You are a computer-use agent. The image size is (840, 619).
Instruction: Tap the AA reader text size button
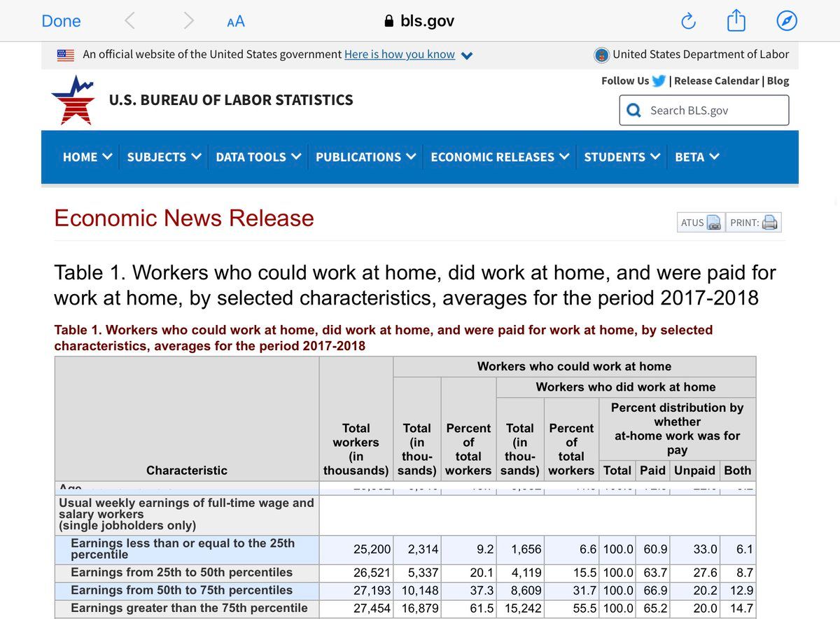236,22
